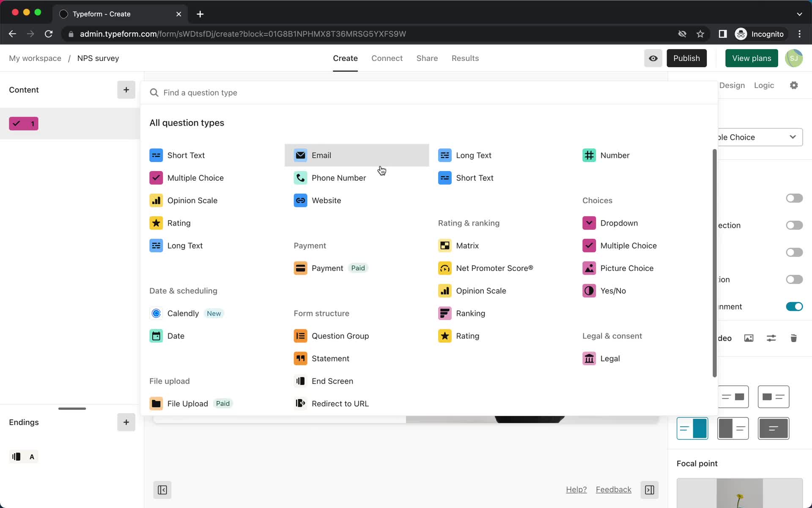The image size is (812, 508).
Task: Select the Email question type icon
Action: point(300,155)
